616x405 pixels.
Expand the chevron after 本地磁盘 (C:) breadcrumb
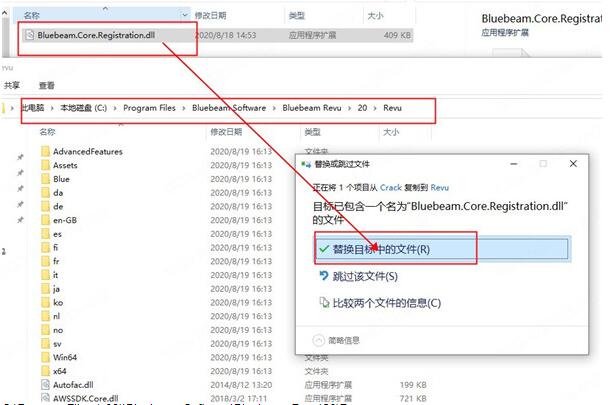pyautogui.click(x=115, y=108)
